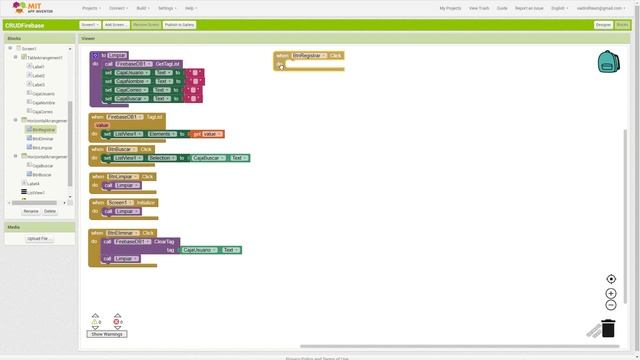Open the mutator gear on the Limpiar procedure
The width and height of the screenshot is (640, 360).
(x=95, y=56)
